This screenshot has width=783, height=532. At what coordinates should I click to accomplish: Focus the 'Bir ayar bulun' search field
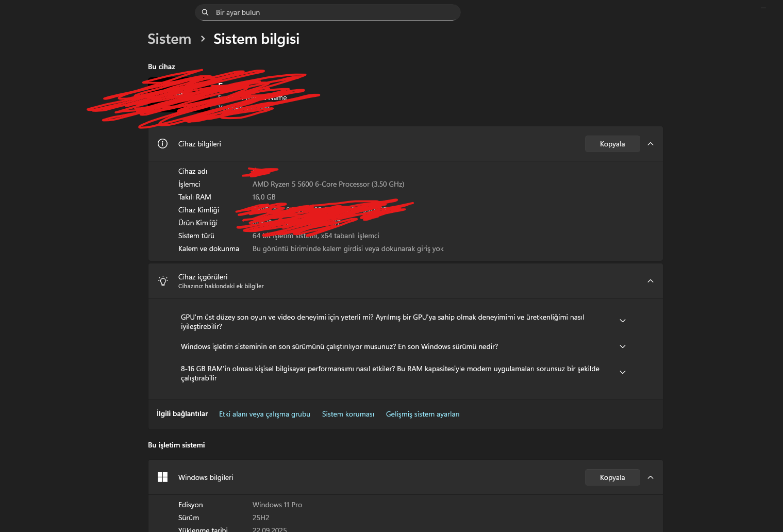pos(328,12)
